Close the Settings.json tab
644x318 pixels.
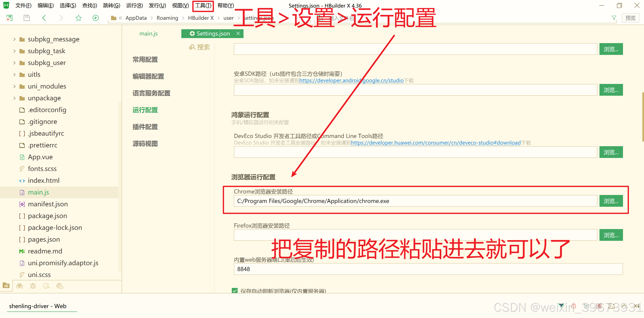[x=238, y=33]
